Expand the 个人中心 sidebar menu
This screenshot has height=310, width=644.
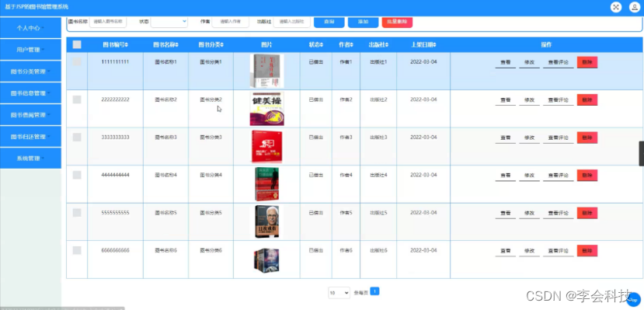(x=30, y=28)
